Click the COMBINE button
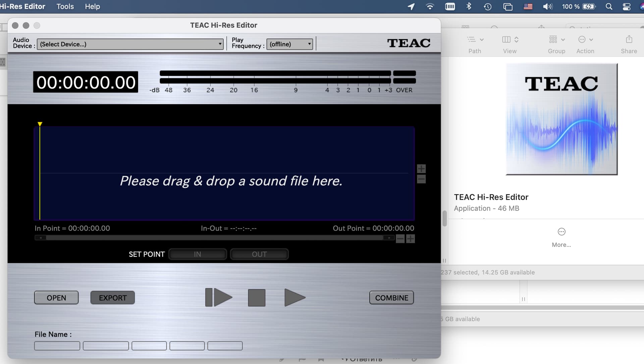This screenshot has width=644, height=364. coord(391,298)
